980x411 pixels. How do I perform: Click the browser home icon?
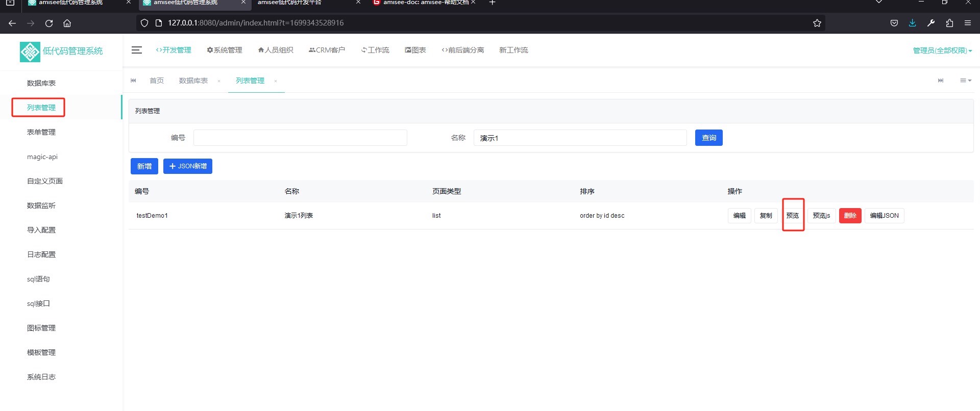[x=67, y=23]
